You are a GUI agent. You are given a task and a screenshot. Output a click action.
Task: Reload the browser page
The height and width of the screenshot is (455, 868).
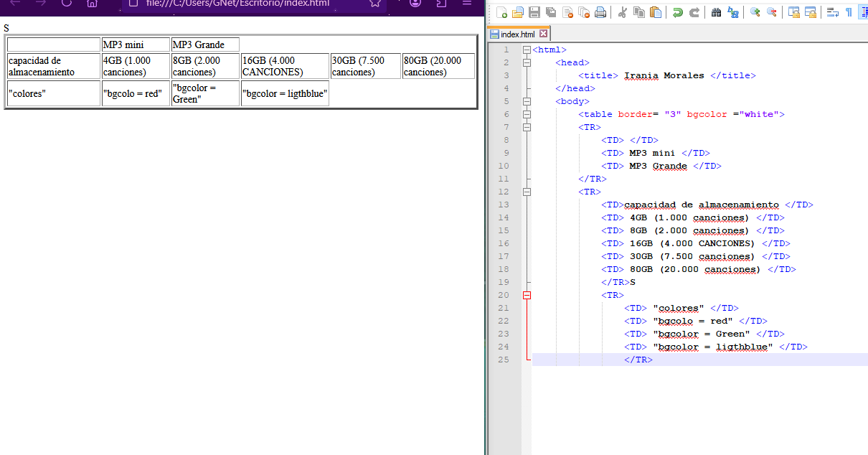pyautogui.click(x=67, y=3)
